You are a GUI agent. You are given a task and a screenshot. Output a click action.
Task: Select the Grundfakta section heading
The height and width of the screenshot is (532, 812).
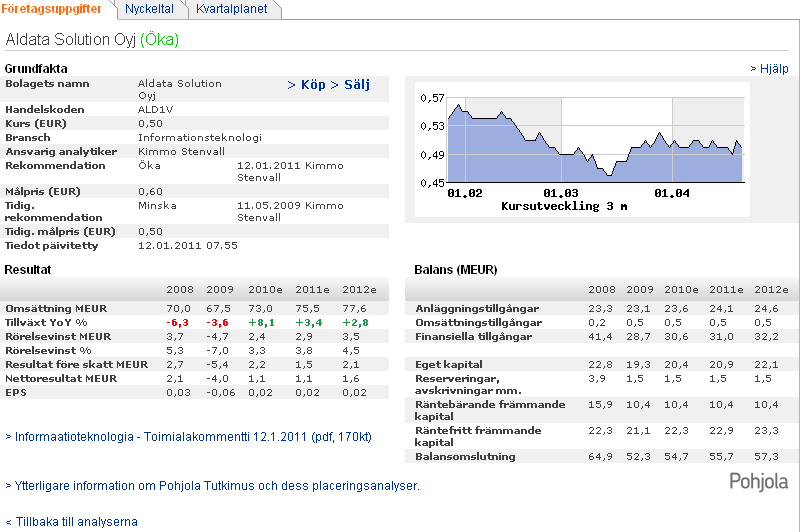pyautogui.click(x=36, y=68)
